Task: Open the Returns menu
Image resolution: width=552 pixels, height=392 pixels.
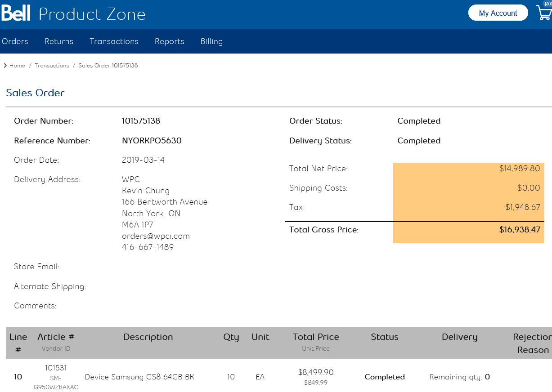Action: point(58,41)
